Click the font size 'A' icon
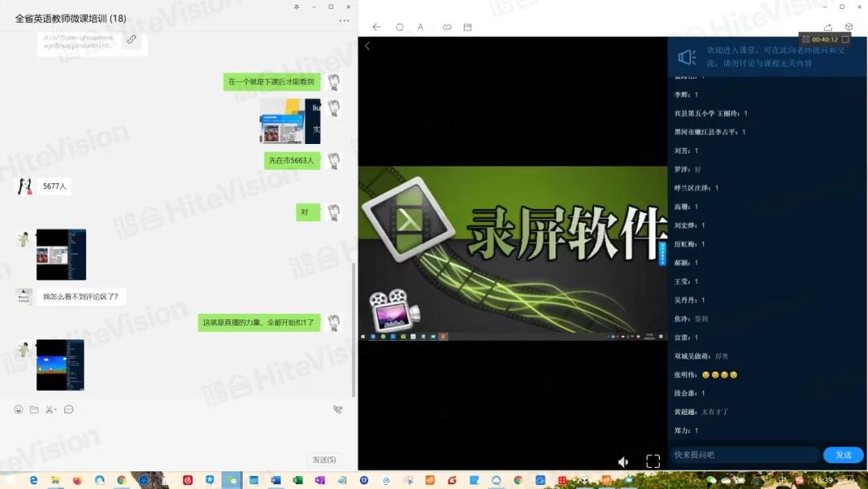The height and width of the screenshot is (489, 868). click(x=420, y=27)
